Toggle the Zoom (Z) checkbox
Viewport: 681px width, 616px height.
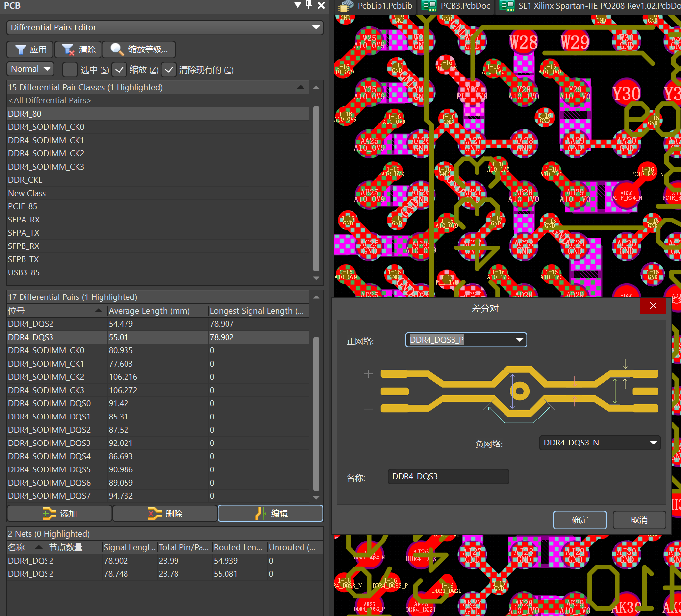119,70
